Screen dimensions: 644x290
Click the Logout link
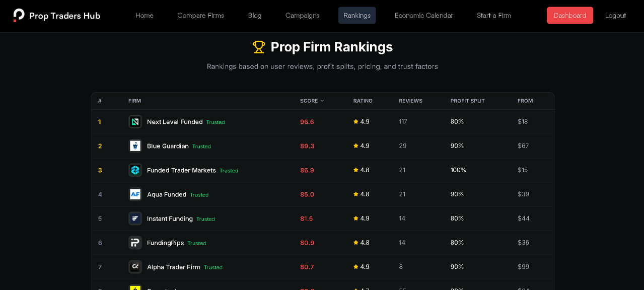615,16
